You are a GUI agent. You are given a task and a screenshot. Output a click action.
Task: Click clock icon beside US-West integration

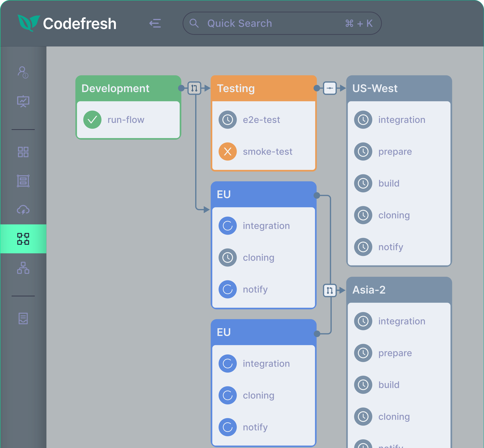(363, 120)
